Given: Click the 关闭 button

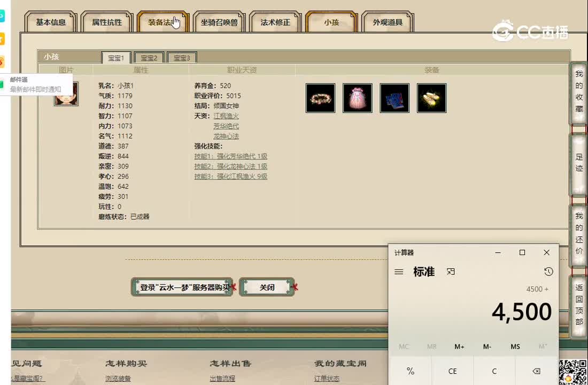Looking at the screenshot, I should [267, 288].
